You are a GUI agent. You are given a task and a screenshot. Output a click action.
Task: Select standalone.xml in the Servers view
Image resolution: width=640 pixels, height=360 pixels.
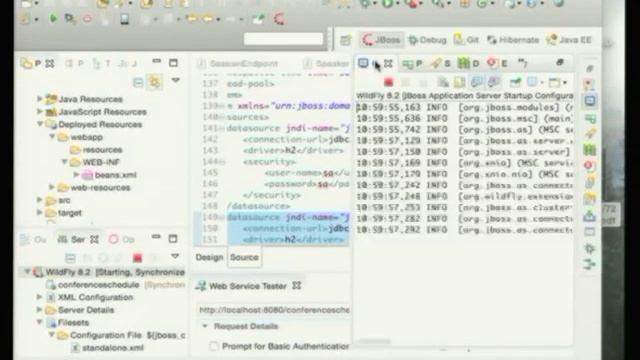[107, 348]
